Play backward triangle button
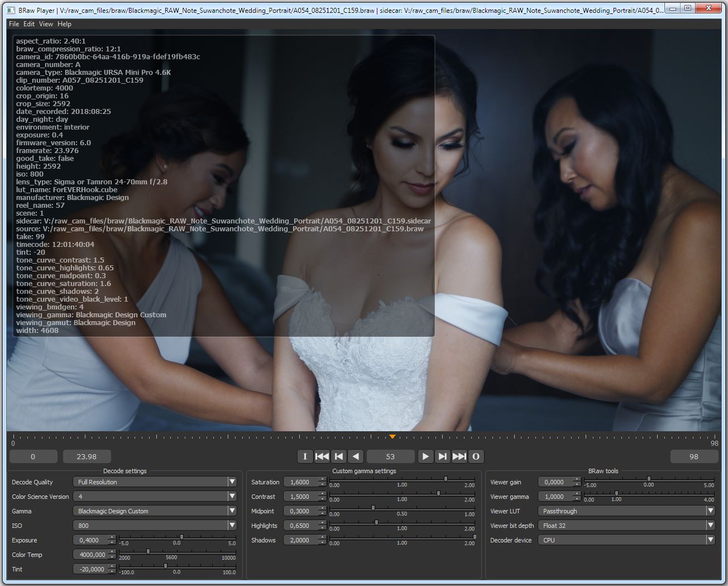The image size is (728, 586). [356, 456]
